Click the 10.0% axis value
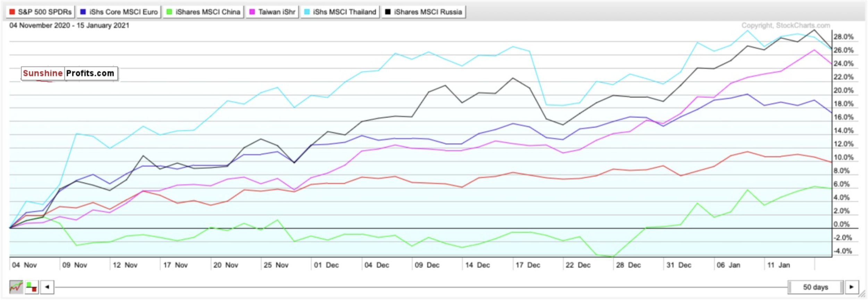Screen dimensions: 868x300 pyautogui.click(x=843, y=158)
